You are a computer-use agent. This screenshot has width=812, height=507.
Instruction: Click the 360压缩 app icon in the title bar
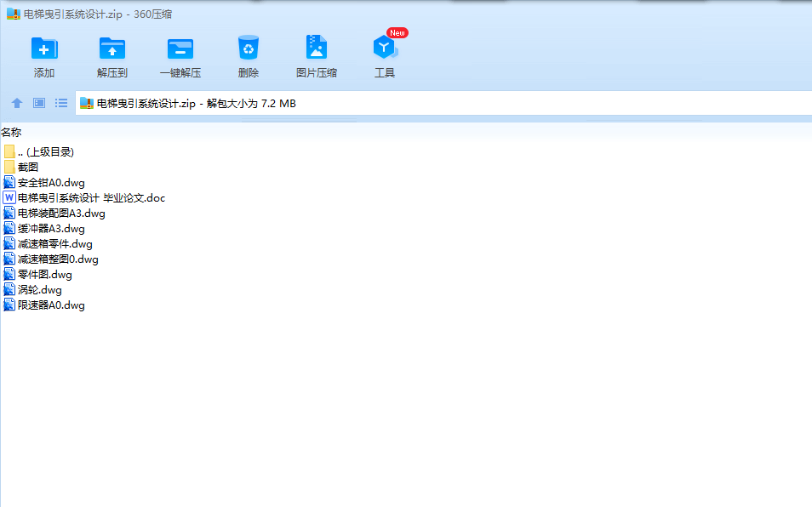[14, 14]
